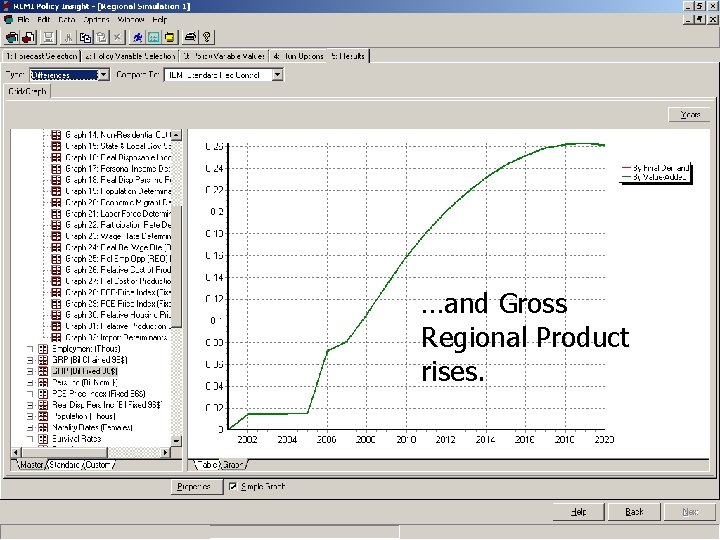This screenshot has width=720, height=540.
Task: Click the grid icon beside Employment (Thous)
Action: pos(43,349)
